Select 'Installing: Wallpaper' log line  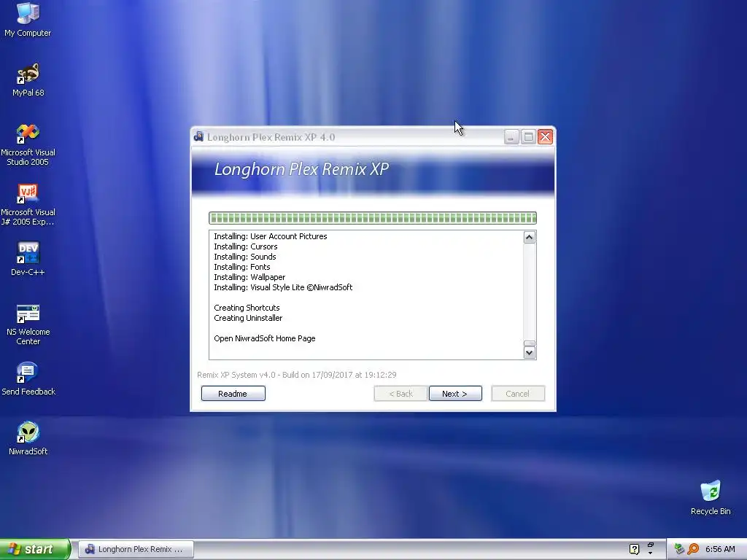(x=249, y=277)
